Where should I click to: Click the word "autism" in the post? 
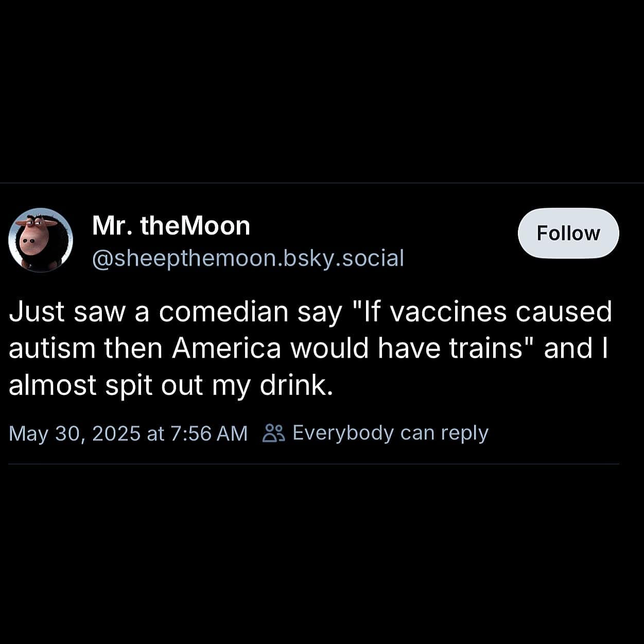(x=52, y=349)
